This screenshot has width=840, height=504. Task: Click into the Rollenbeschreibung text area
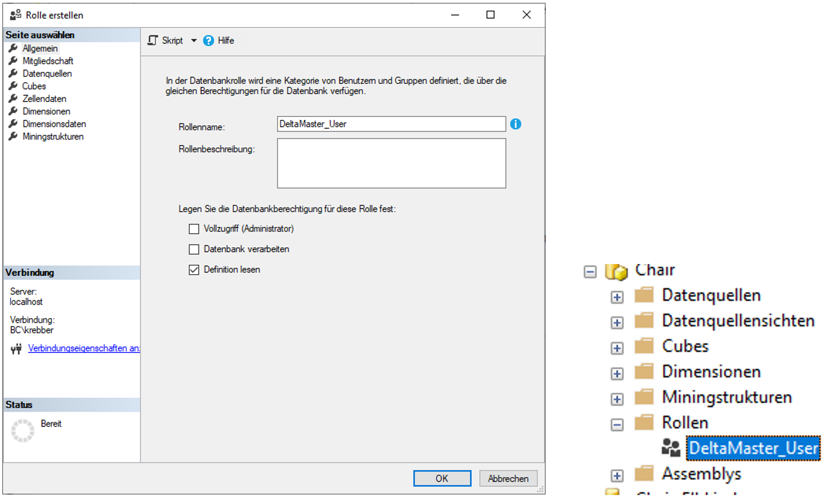(x=391, y=163)
